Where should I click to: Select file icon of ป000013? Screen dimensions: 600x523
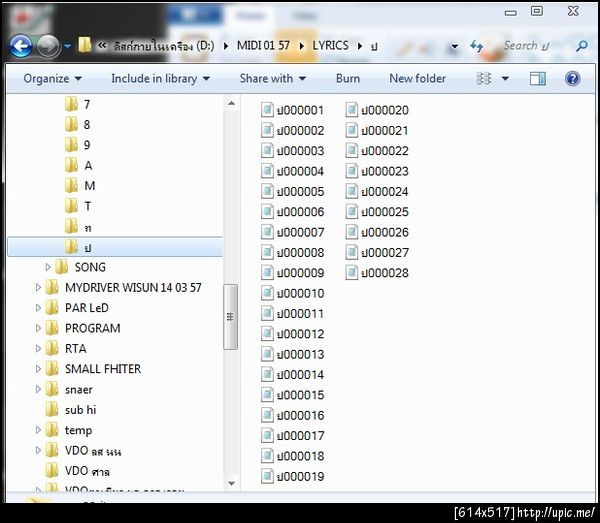click(x=267, y=354)
